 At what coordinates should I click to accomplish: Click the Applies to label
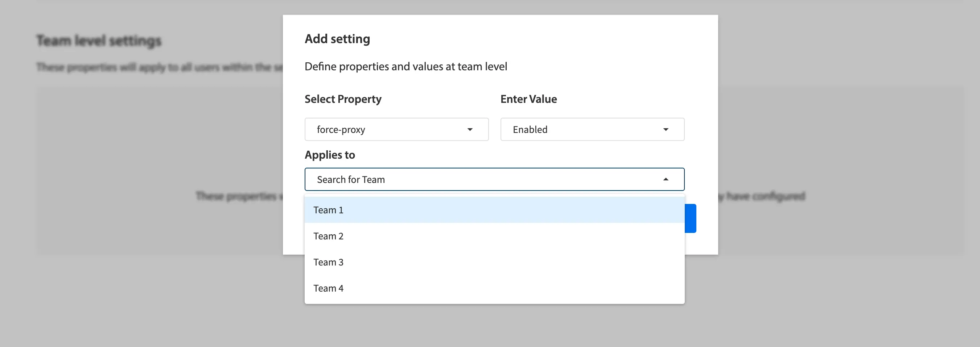(329, 155)
